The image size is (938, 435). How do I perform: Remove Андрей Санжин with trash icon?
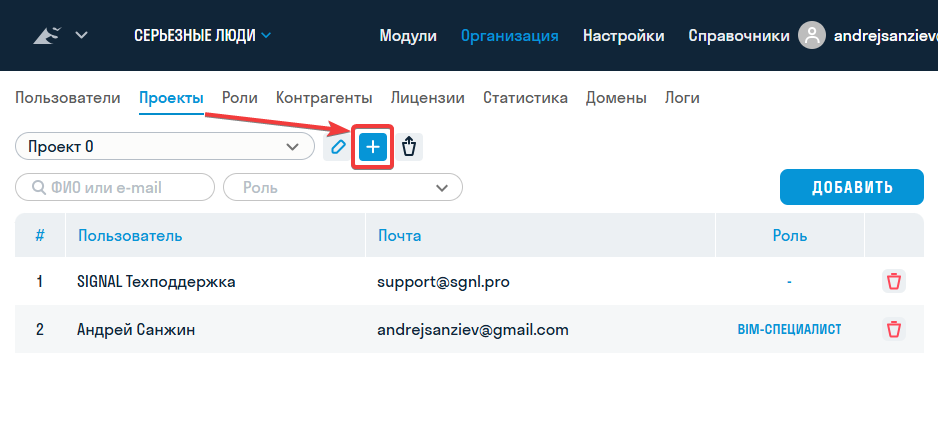click(x=893, y=329)
